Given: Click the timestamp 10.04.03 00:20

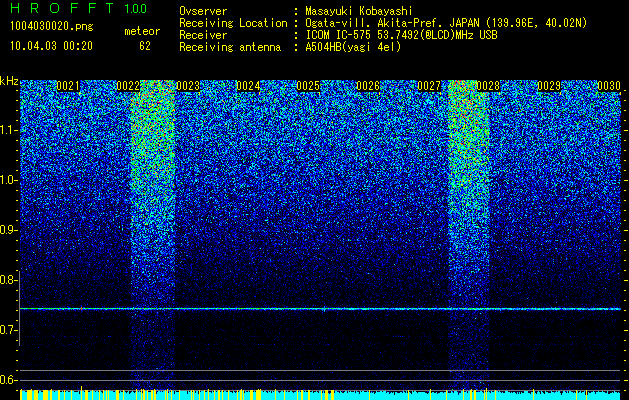Looking at the screenshot, I should click(51, 46).
